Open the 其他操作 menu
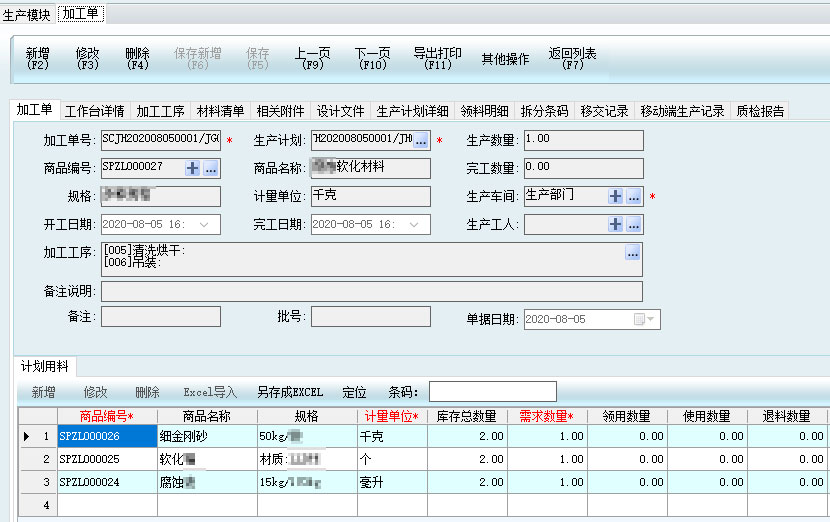 (x=505, y=59)
